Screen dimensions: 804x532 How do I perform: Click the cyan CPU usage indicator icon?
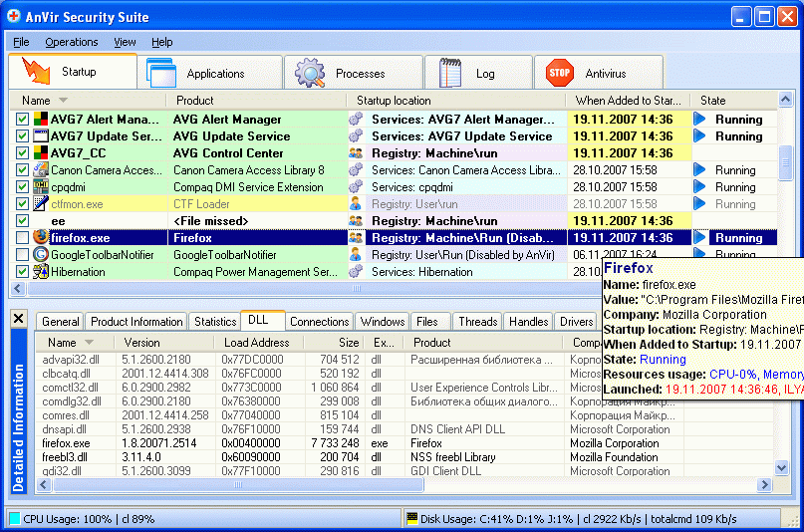[15, 519]
